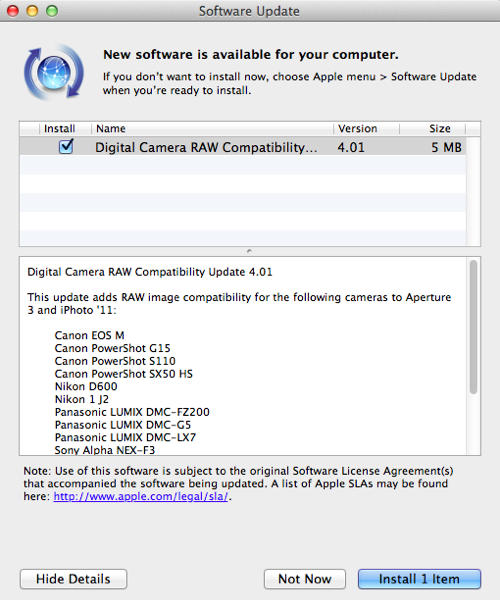Click the Not Now button

[305, 579]
